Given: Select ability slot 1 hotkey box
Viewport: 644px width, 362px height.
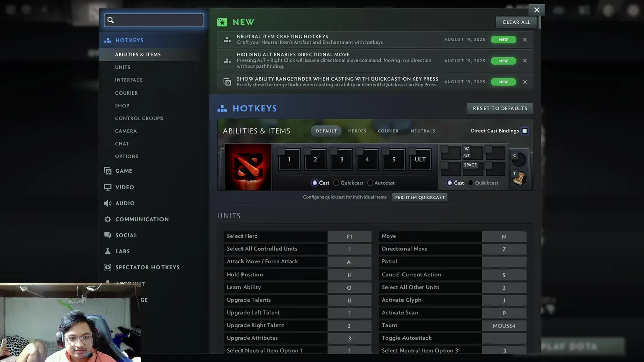Looking at the screenshot, I should point(289,160).
